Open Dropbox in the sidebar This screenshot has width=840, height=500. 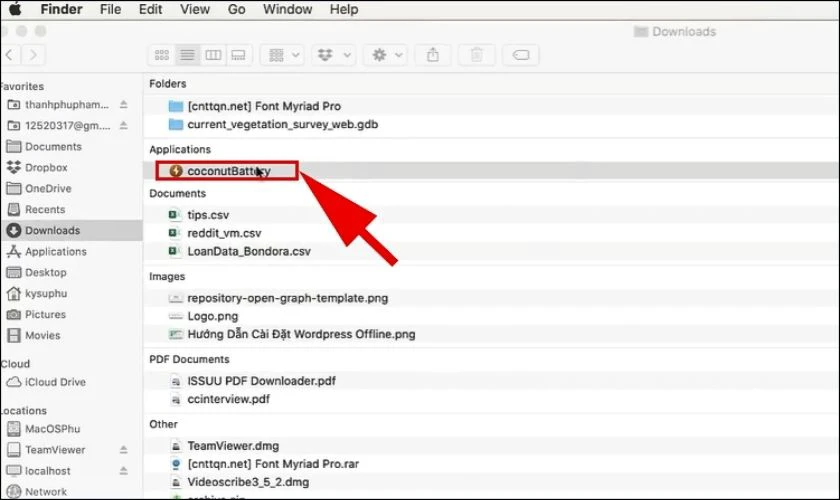[37, 168]
